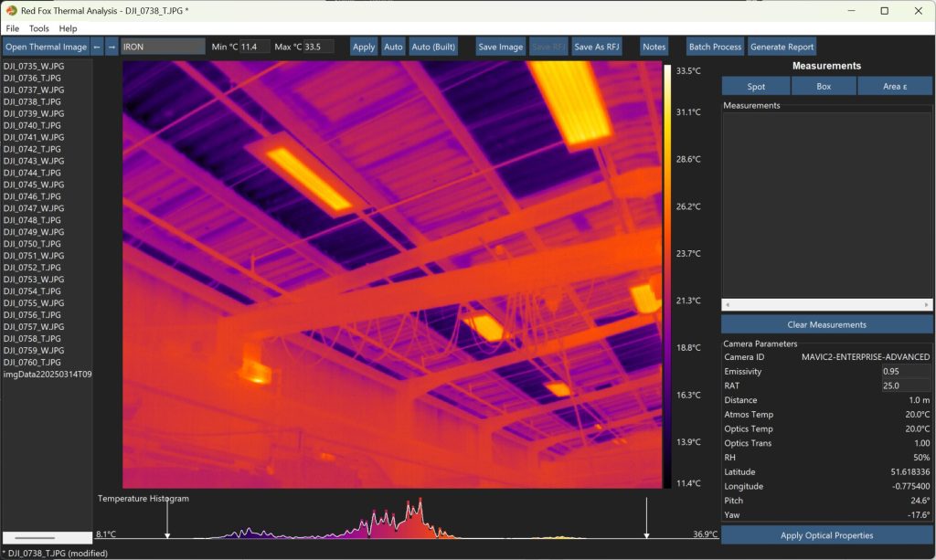
Task: Open the Help menu
Action: pos(68,28)
